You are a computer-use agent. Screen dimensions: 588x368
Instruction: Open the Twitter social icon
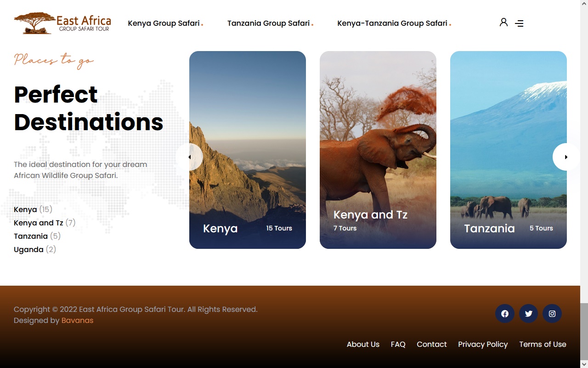pos(529,314)
